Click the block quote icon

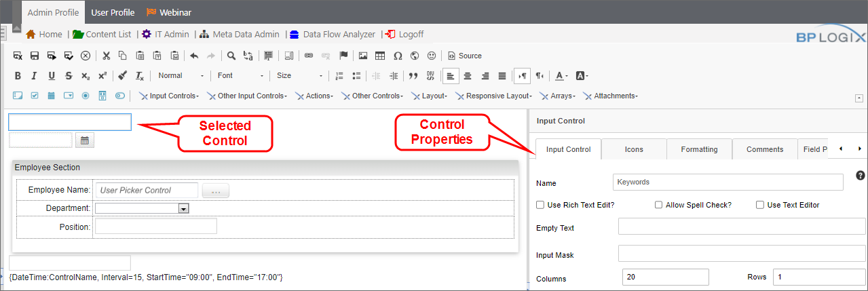413,76
